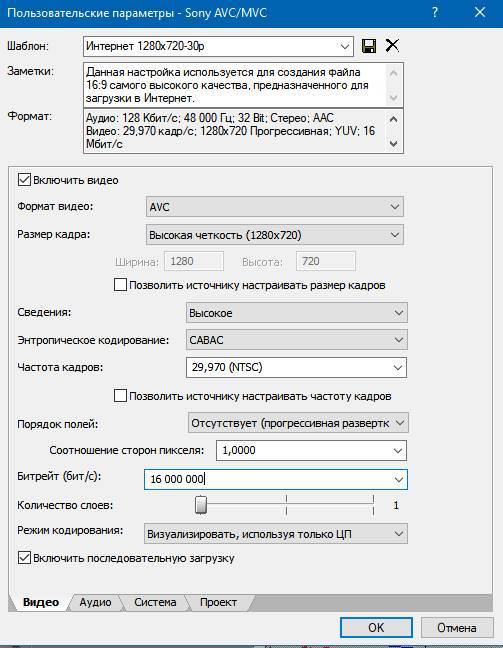Enable source adjusting frame rate checkbox
Viewport: 503px width, 648px height.
[x=120, y=395]
